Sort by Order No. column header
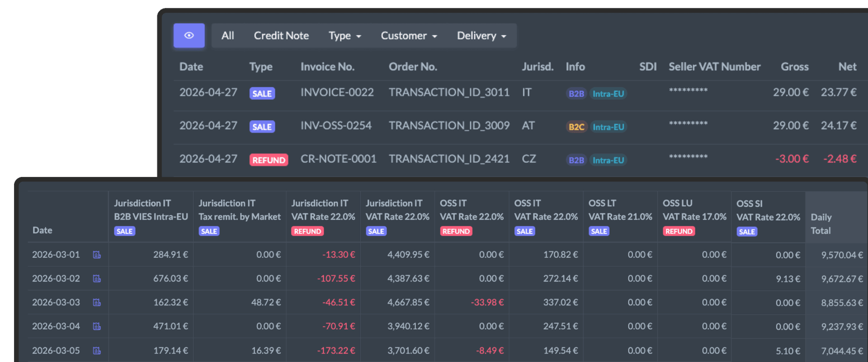This screenshot has height=362, width=868. 413,67
